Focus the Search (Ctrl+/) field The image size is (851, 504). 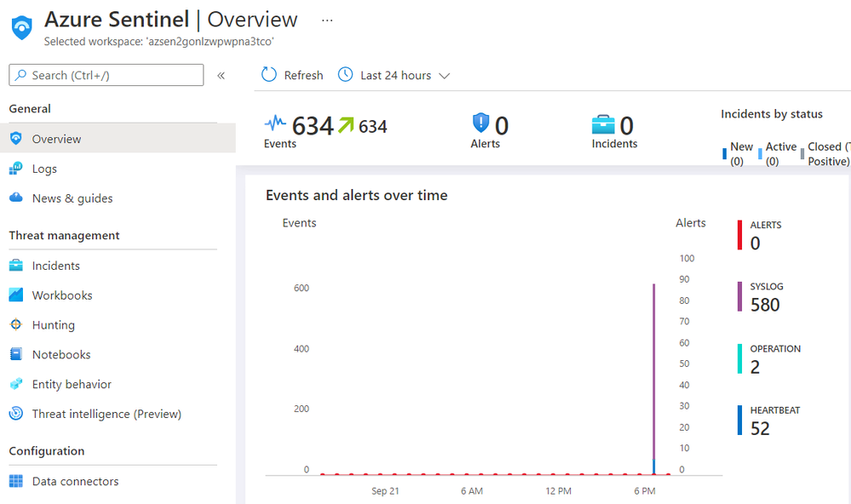pyautogui.click(x=106, y=75)
